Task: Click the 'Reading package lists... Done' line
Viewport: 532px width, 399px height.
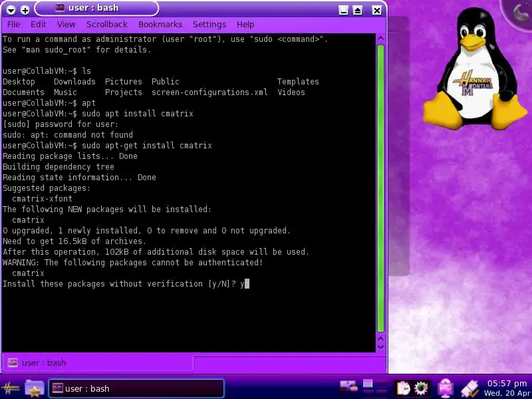Action: pyautogui.click(x=70, y=156)
